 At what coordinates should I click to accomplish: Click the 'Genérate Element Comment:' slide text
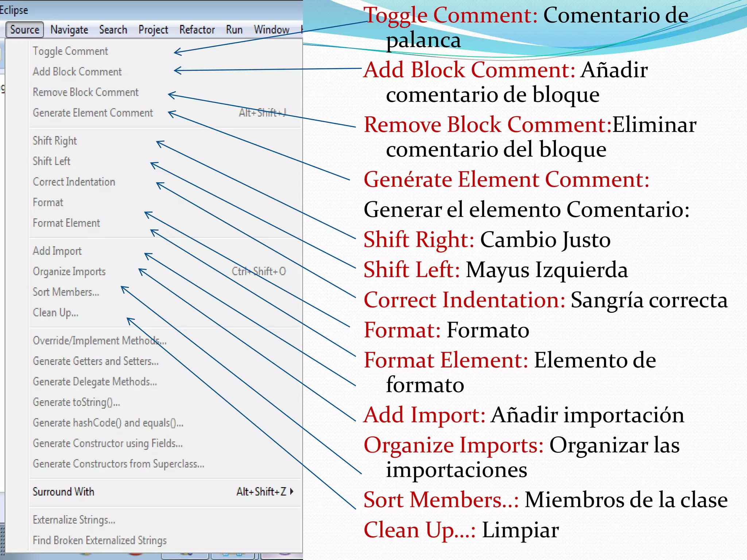pyautogui.click(x=507, y=179)
